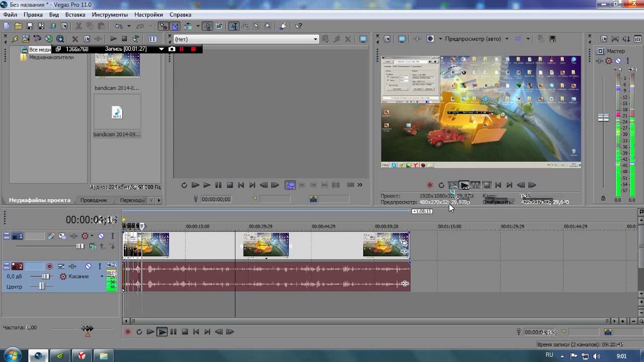The image size is (644, 362).
Task: Open Auto Ripple mode dropdown arrow
Action: pos(198,26)
